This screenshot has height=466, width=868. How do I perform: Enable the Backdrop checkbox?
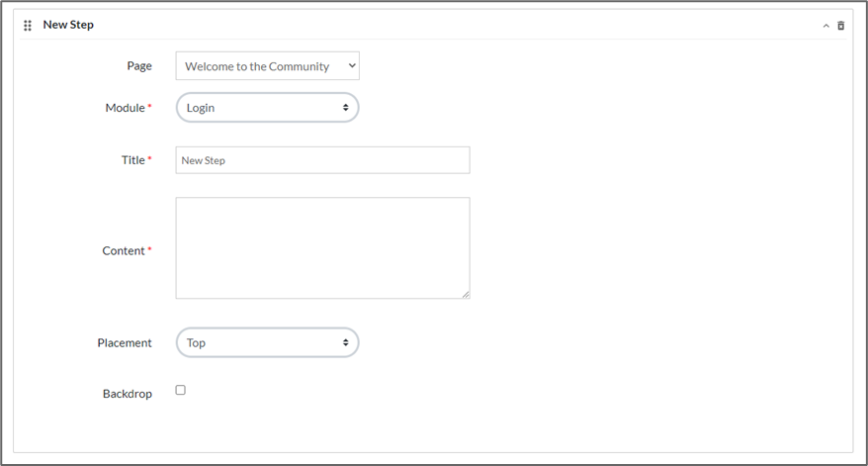coord(181,390)
